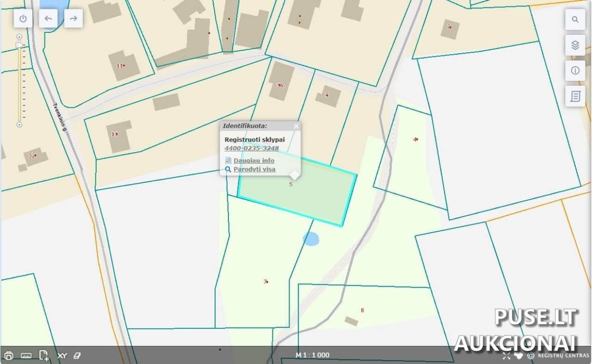592x364 pixels.
Task: Open the legend document panel
Action: (575, 96)
